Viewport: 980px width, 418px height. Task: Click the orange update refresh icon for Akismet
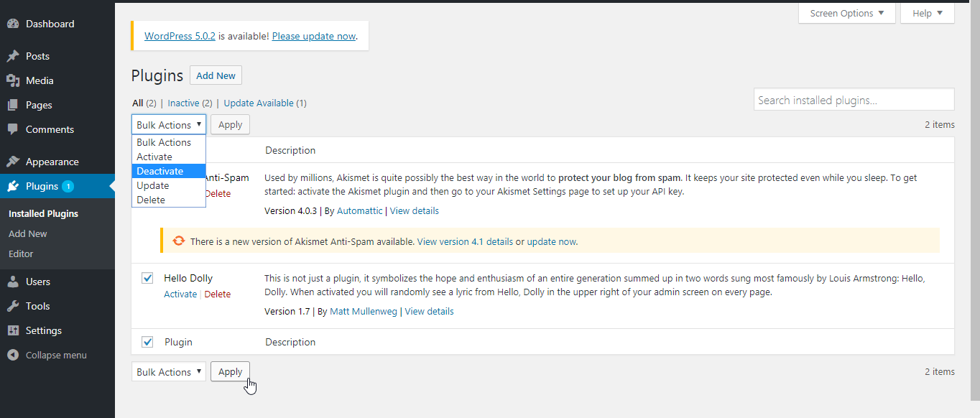(x=179, y=241)
